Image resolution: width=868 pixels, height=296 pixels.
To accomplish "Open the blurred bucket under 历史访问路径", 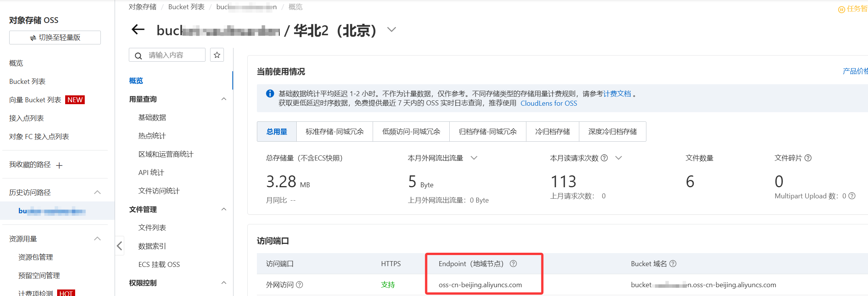I will point(52,211).
